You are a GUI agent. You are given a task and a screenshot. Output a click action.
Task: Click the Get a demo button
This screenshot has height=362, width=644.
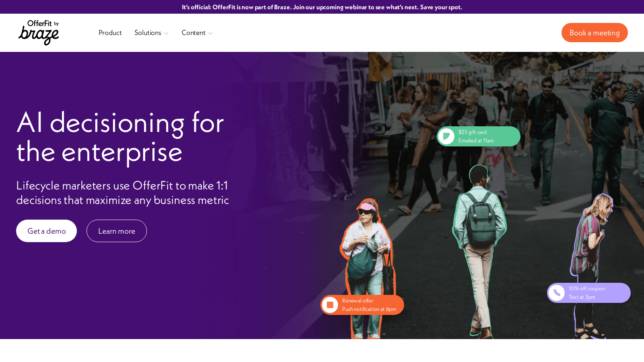46,231
